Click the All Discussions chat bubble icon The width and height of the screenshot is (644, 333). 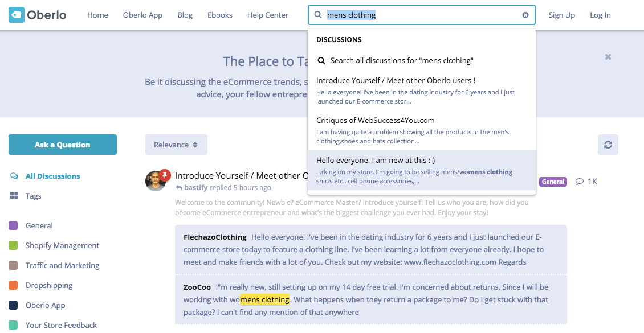coord(14,176)
